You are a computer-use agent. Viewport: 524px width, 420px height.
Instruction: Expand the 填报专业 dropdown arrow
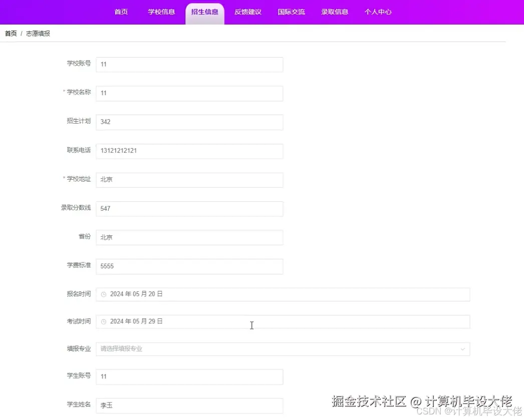[x=463, y=349]
